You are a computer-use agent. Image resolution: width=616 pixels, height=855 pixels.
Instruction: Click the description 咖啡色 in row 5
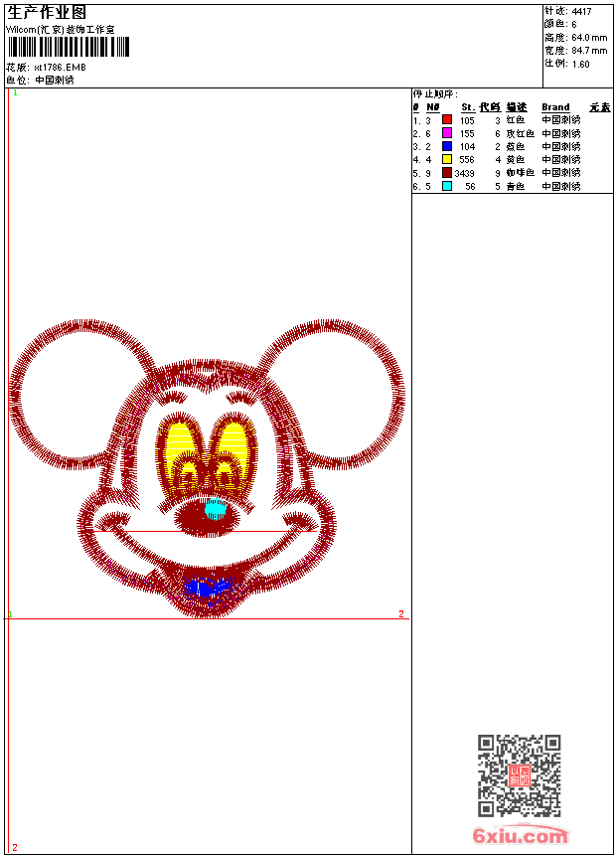click(520, 173)
